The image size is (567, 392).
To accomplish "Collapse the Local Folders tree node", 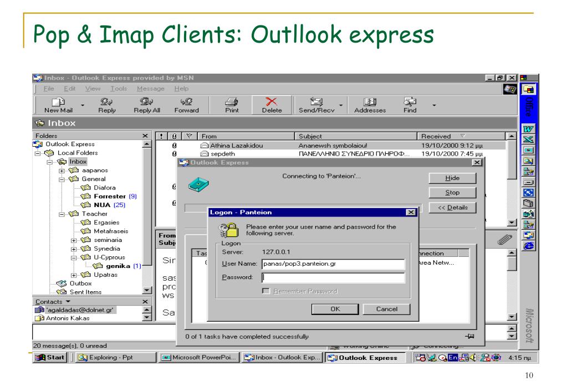I will click(38, 153).
